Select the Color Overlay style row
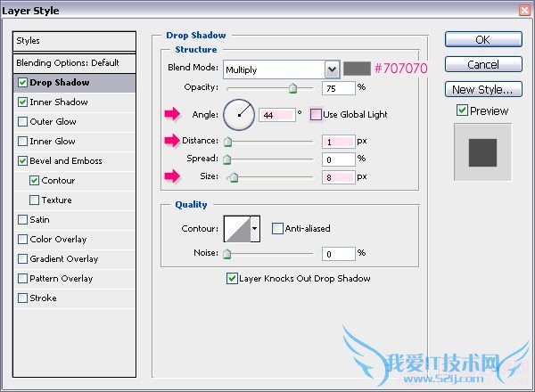Viewport: 535px width, 392px height. (x=74, y=240)
